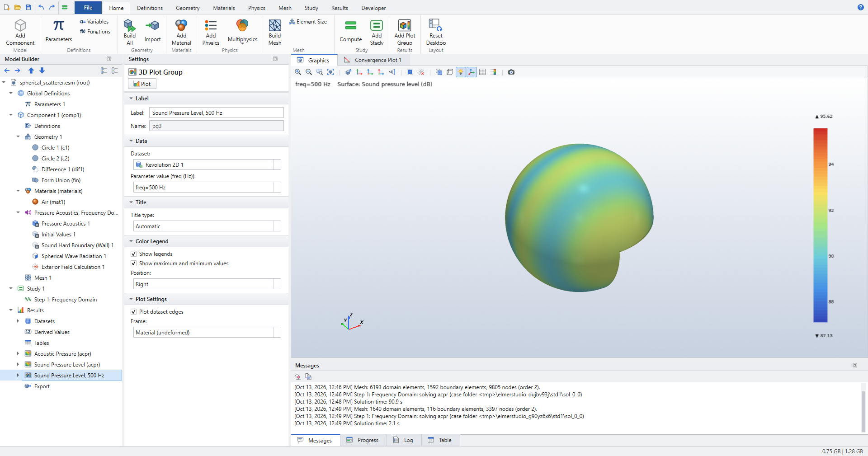Open the Dataset dropdown Revolution 2D 1

point(207,165)
